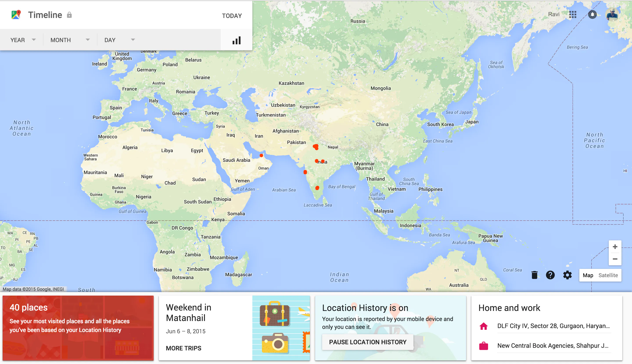This screenshot has height=364, width=632.
Task: Click the home icon in Home and work
Action: pyautogui.click(x=484, y=326)
